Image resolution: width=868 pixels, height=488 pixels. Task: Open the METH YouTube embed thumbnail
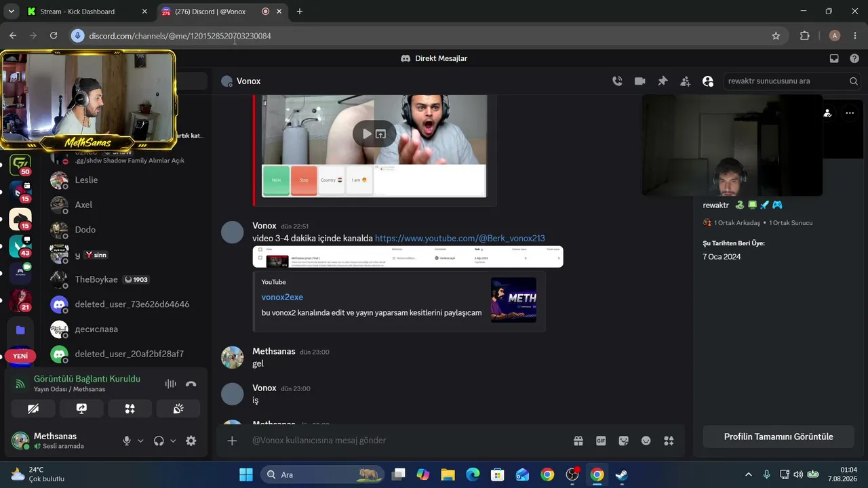coord(513,300)
